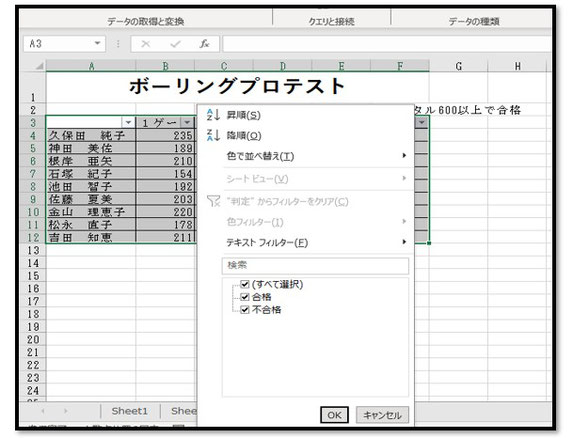Image resolution: width=573 pixels, height=438 pixels.
Task: Toggle the (すべて選択) checkbox
Action: (x=245, y=284)
